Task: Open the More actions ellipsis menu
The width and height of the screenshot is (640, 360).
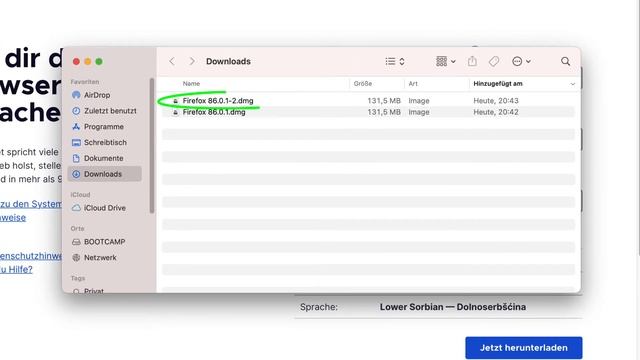Action: pyautogui.click(x=521, y=61)
